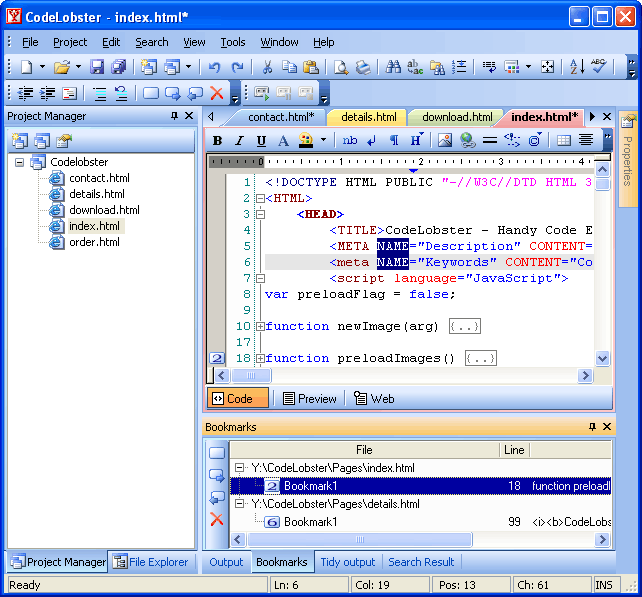This screenshot has width=642, height=597.
Task: Click the Undo arrow in the toolbar
Action: click(x=214, y=67)
